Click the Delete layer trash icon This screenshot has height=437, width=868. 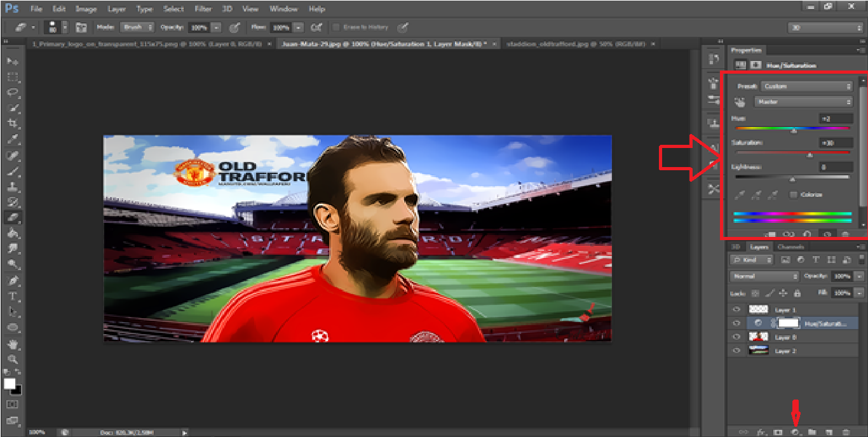[x=846, y=432]
